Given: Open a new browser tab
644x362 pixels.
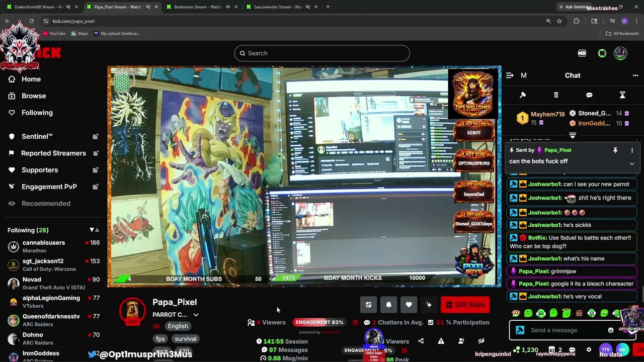Looking at the screenshot, I should click(x=328, y=7).
